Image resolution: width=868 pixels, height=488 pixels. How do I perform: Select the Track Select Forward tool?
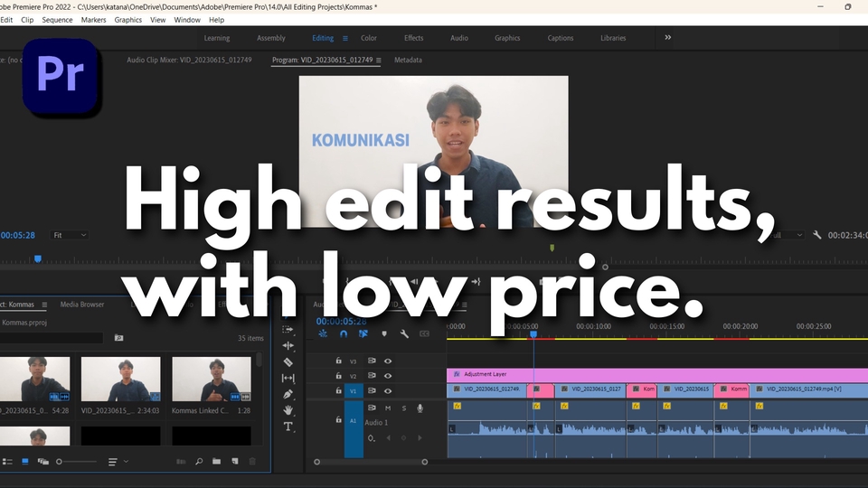pos(288,329)
